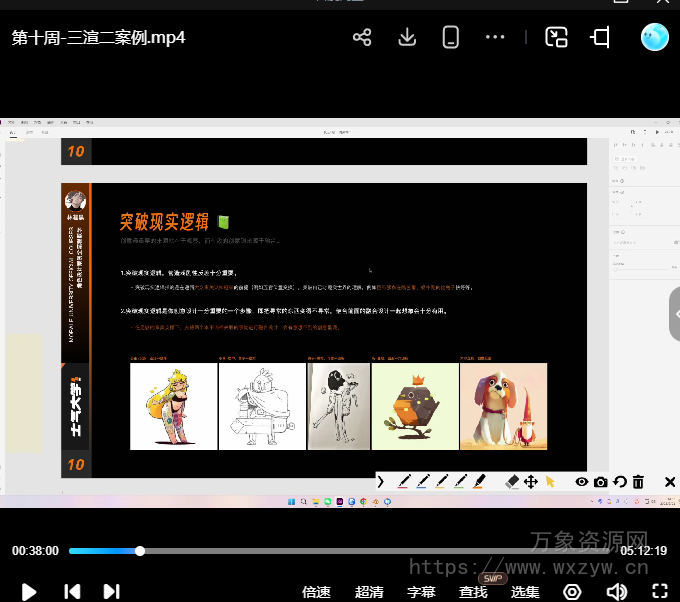The width and height of the screenshot is (680, 602).
Task: Mute the video with the speaker icon
Action: point(617,591)
